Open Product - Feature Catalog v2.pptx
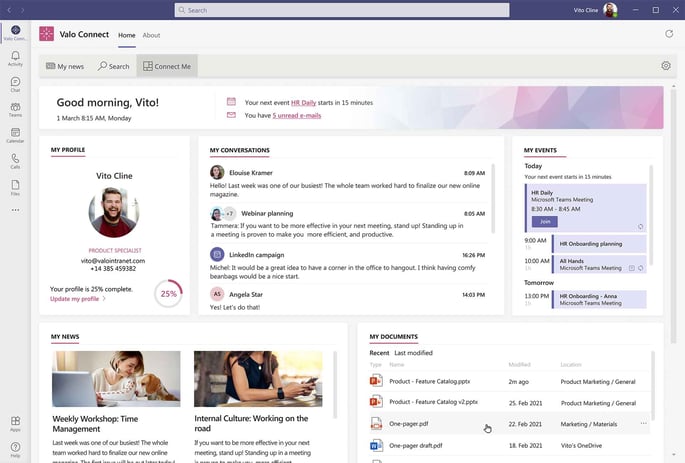Screen dimensions: 685x463 click(433, 402)
